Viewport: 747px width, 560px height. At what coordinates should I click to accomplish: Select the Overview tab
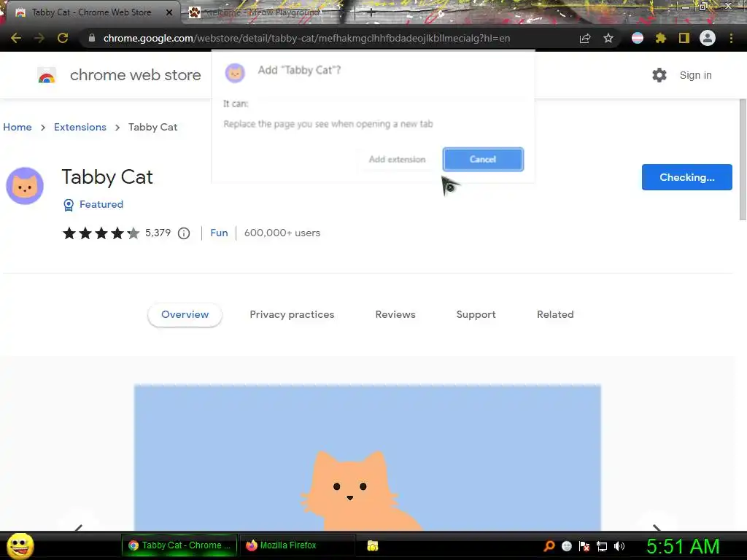tap(185, 314)
